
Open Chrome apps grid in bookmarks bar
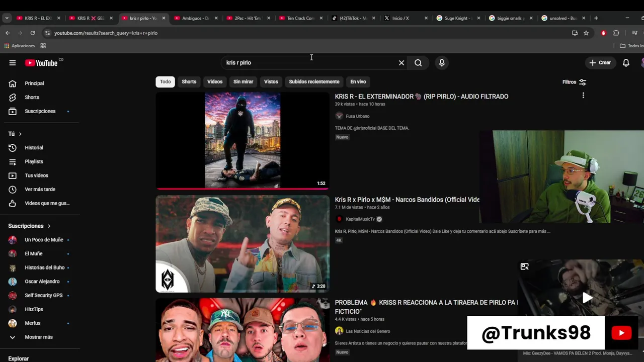click(x=43, y=46)
